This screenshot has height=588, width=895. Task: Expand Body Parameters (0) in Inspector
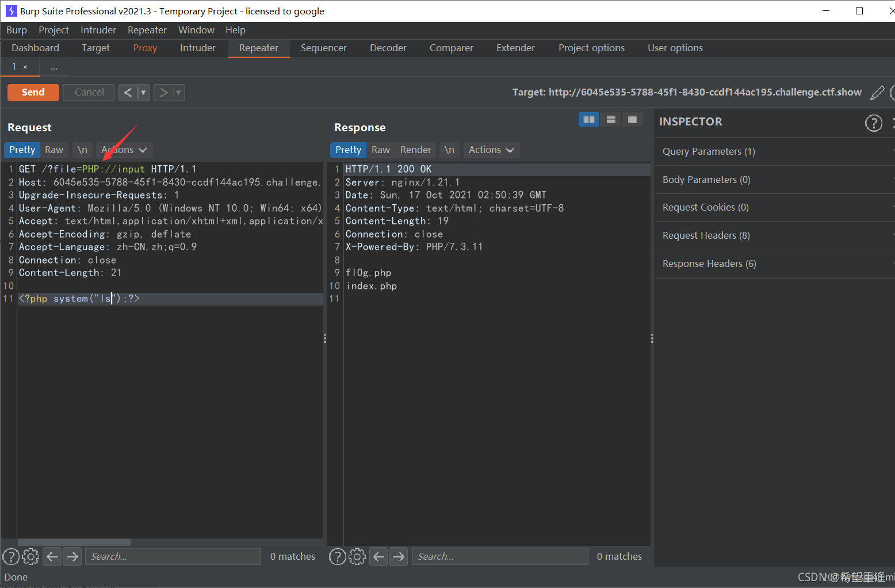coord(775,180)
